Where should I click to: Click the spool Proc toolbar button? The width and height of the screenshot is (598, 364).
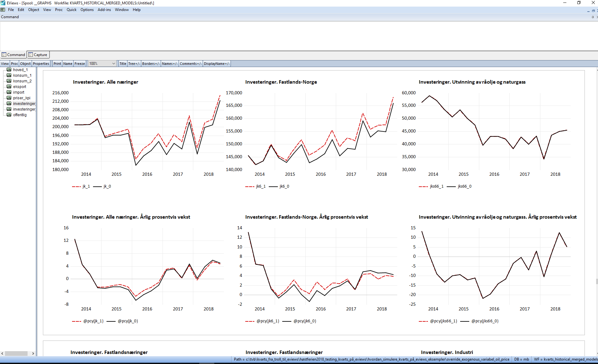point(14,64)
